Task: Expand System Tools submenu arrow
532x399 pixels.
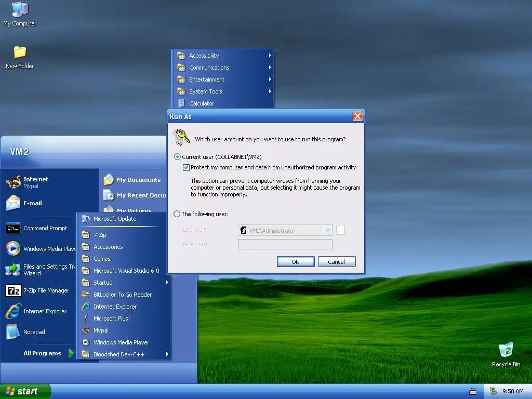Action: [x=270, y=91]
